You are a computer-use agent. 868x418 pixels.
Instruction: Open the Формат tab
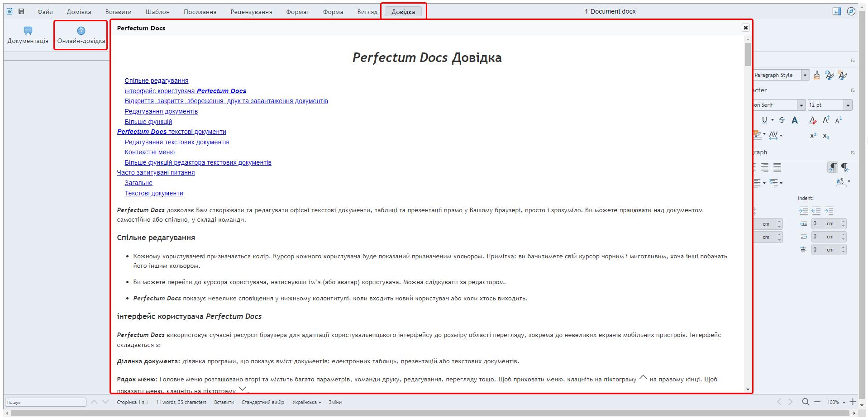pyautogui.click(x=298, y=12)
